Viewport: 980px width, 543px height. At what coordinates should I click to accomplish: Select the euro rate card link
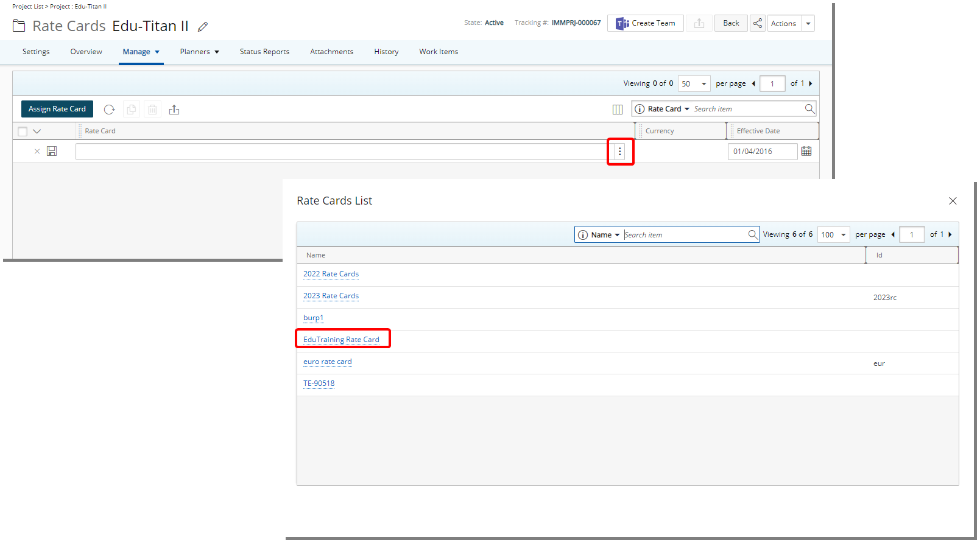[x=328, y=362]
